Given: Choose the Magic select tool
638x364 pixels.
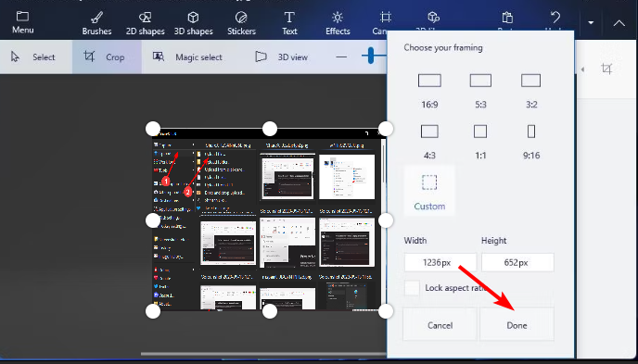Looking at the screenshot, I should (x=187, y=56).
